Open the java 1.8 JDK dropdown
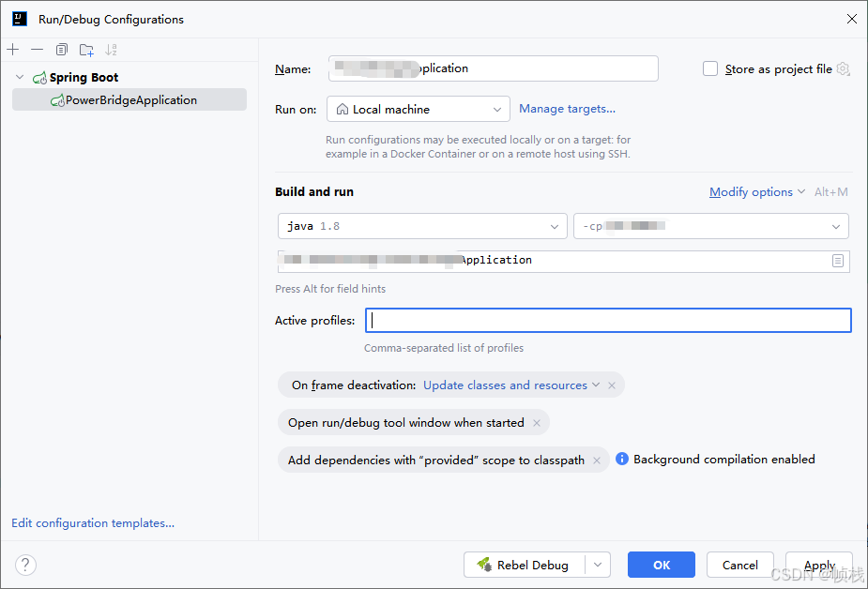 click(422, 226)
